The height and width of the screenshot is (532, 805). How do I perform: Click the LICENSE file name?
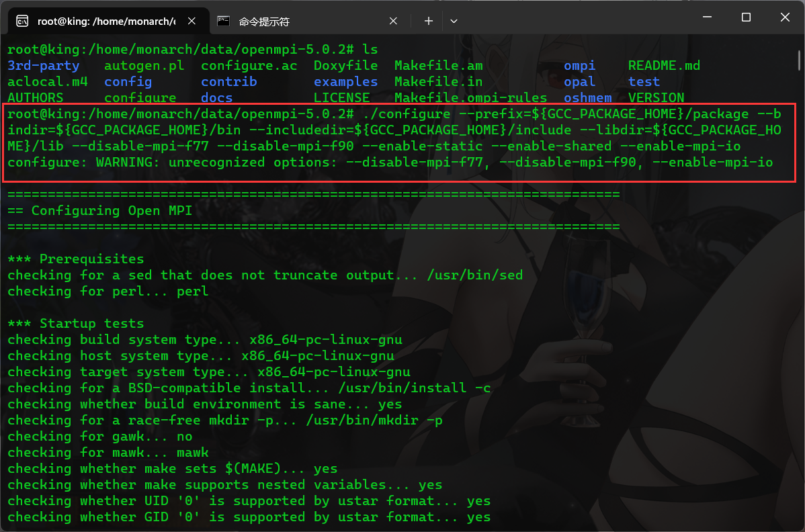[341, 97]
